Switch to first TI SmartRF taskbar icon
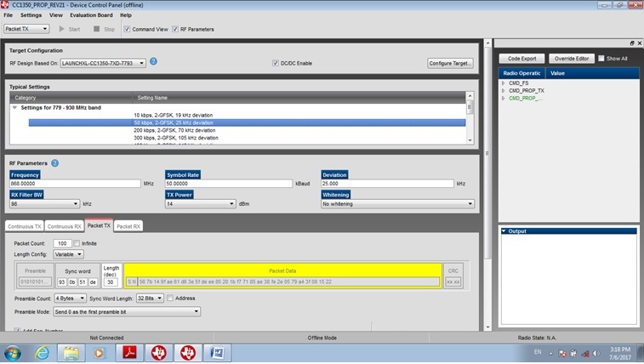Viewport: 644px width, 364px height. coord(159,353)
